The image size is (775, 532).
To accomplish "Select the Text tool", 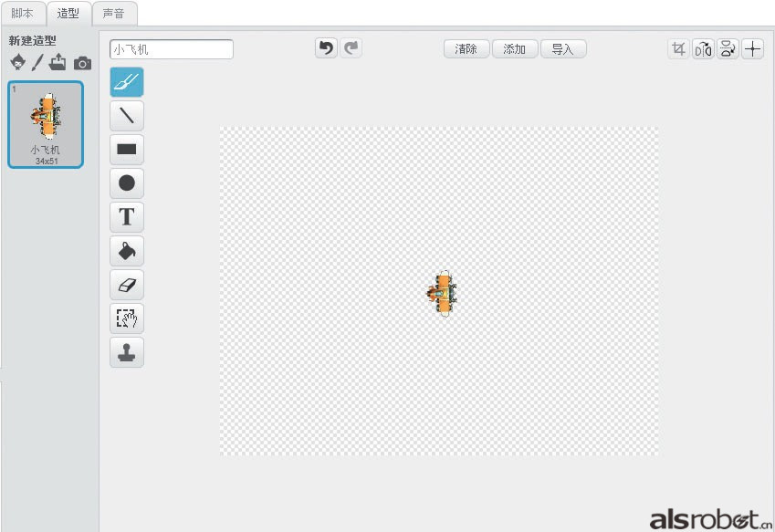I will coord(127,217).
